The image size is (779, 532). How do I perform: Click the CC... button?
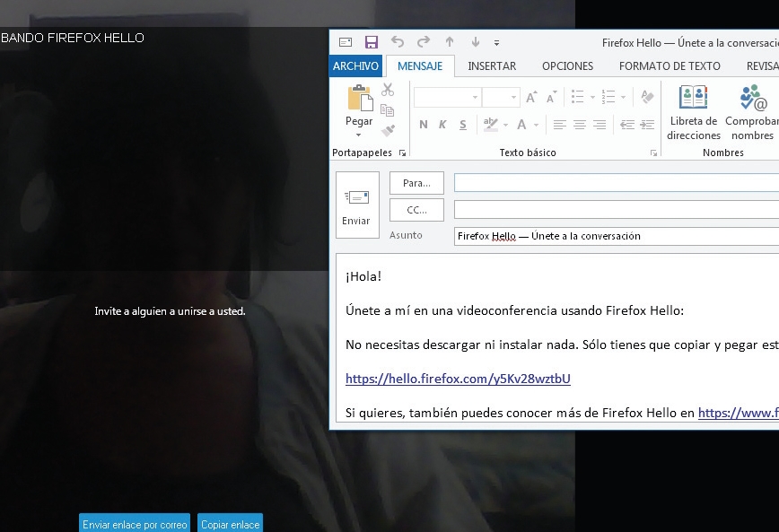[x=416, y=210]
